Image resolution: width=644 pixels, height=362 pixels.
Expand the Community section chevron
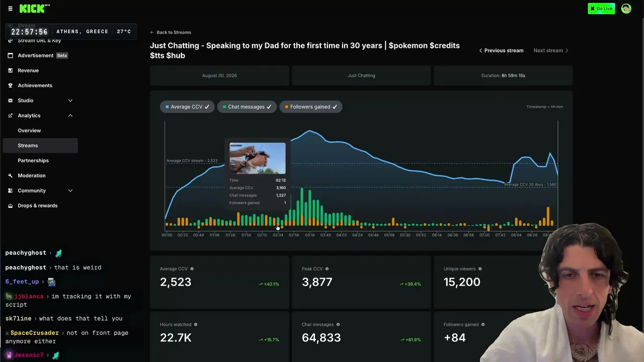point(70,191)
